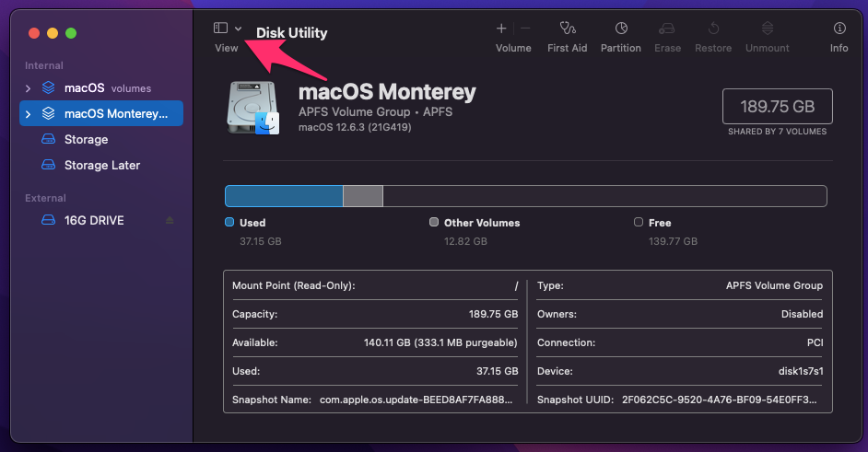Click the add Volume plus icon
The width and height of the screenshot is (868, 452).
501,29
